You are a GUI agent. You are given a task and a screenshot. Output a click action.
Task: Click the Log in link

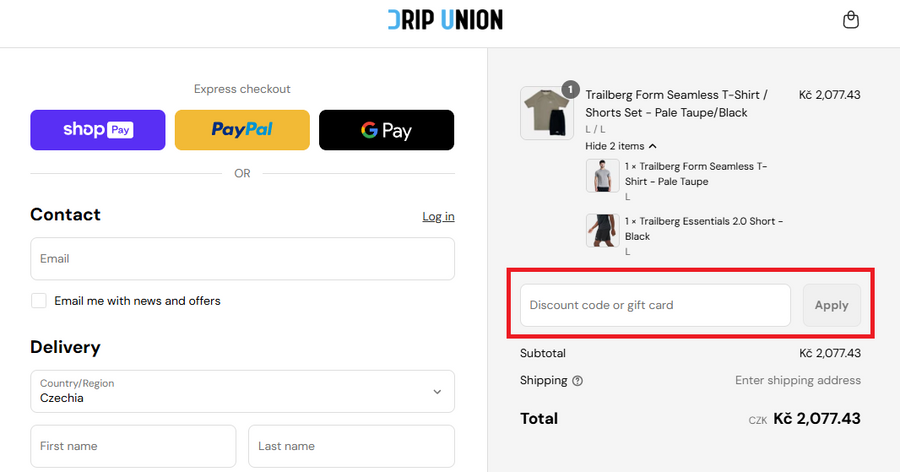438,216
